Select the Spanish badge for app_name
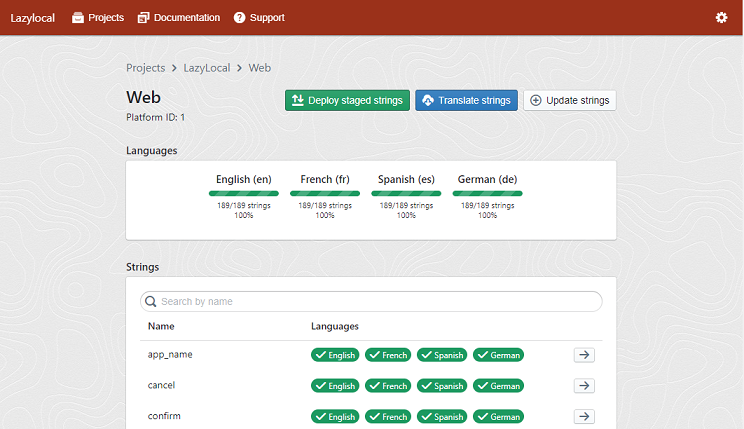The height and width of the screenshot is (429, 744). click(442, 355)
